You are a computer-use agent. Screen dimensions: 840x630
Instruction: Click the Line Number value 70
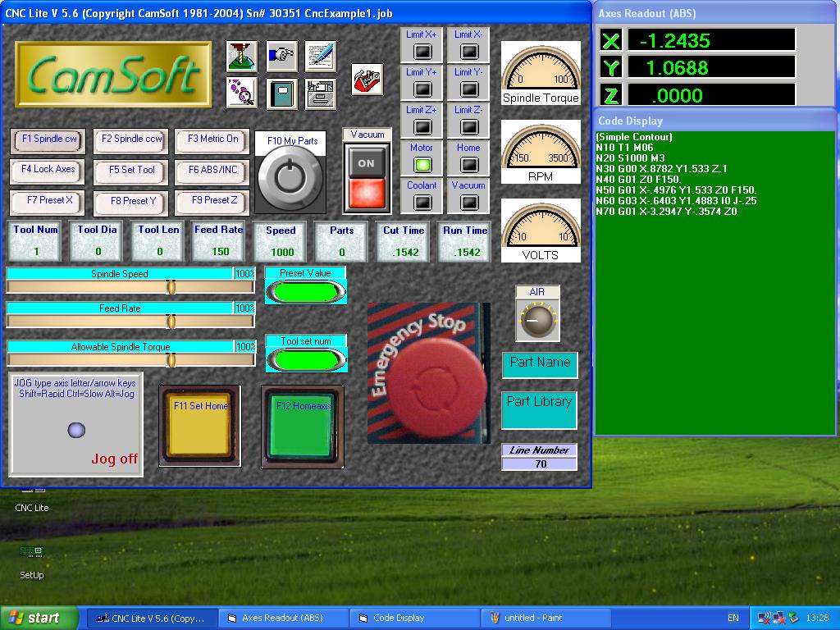point(540,464)
